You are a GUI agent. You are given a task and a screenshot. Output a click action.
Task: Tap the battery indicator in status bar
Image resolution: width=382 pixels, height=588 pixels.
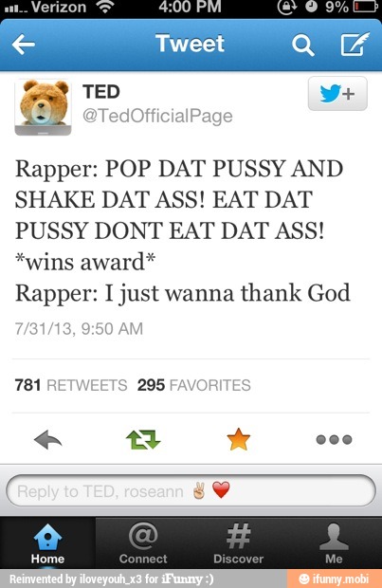pyautogui.click(x=365, y=7)
